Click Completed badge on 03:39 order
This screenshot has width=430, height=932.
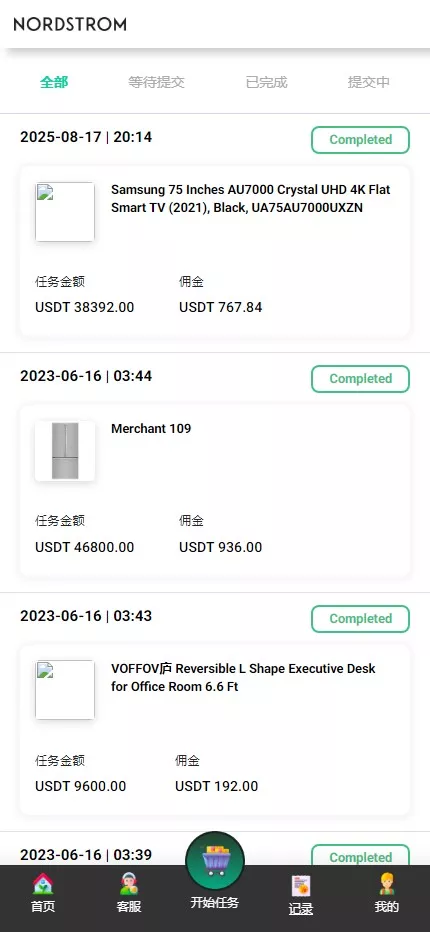[360, 855]
